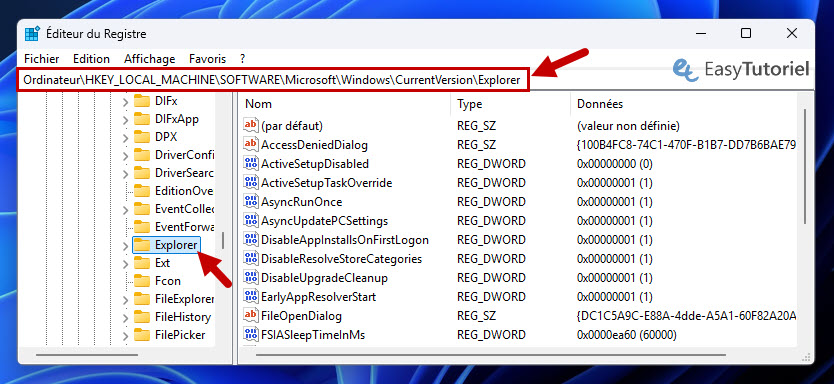Click the AccessDeniedDialog string value icon
Image resolution: width=834 pixels, height=384 pixels.
coord(251,144)
